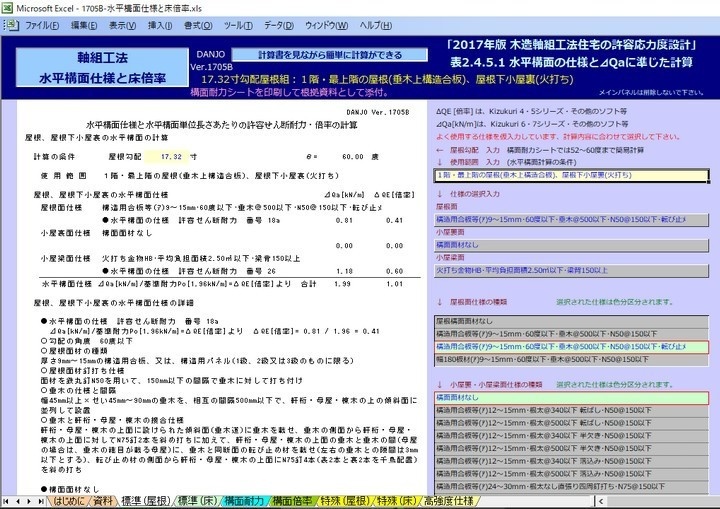
Task: Open the ツール(T) menu
Action: (238, 25)
